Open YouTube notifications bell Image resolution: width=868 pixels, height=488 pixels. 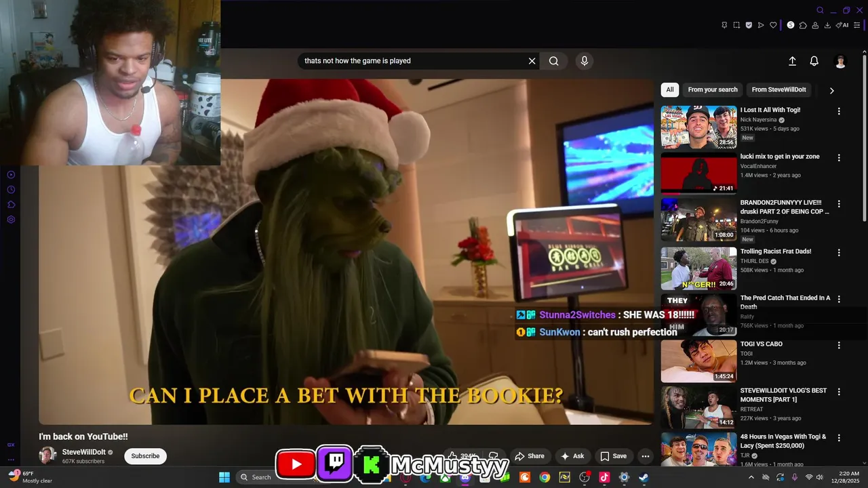click(814, 61)
